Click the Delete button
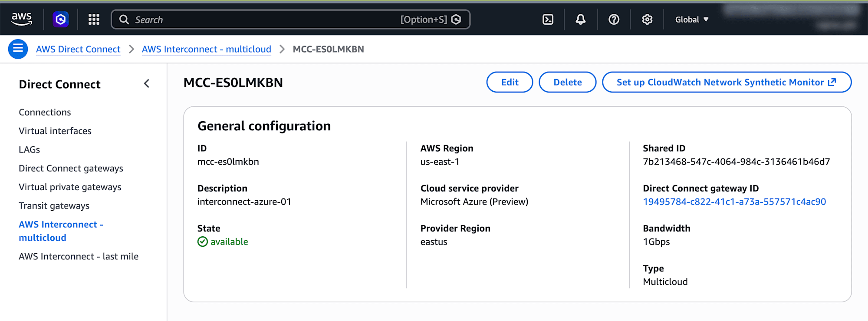 [x=567, y=82]
